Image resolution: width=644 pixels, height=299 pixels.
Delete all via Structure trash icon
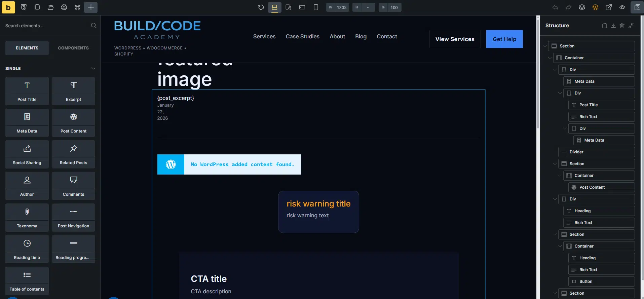(x=622, y=26)
